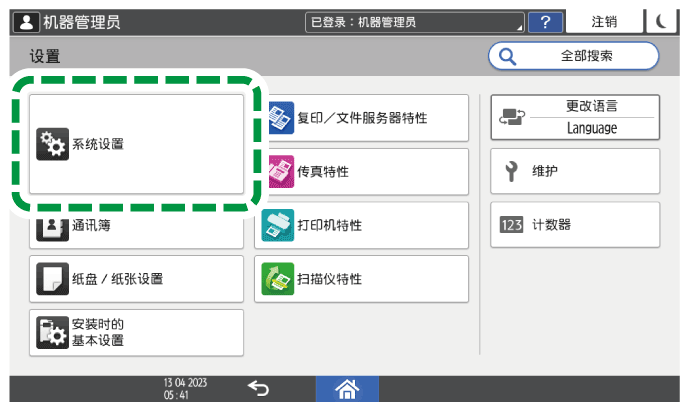This screenshot has height=407, width=690.
Task: Open the 通讯簿 address book icon
Action: click(x=52, y=229)
